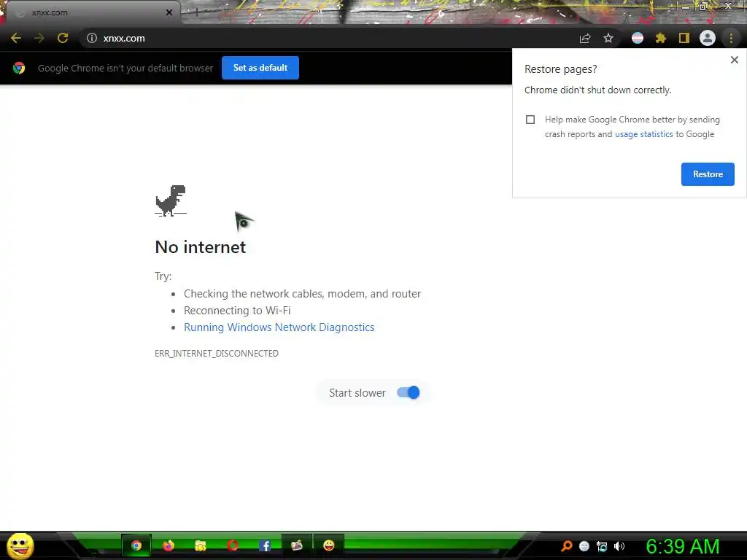Open the volume speaker tray icon
The image size is (747, 560).
[619, 546]
